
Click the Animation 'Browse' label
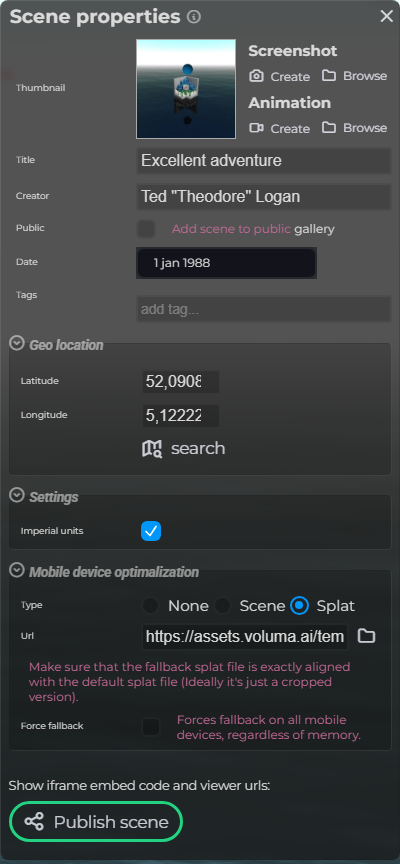click(x=365, y=128)
